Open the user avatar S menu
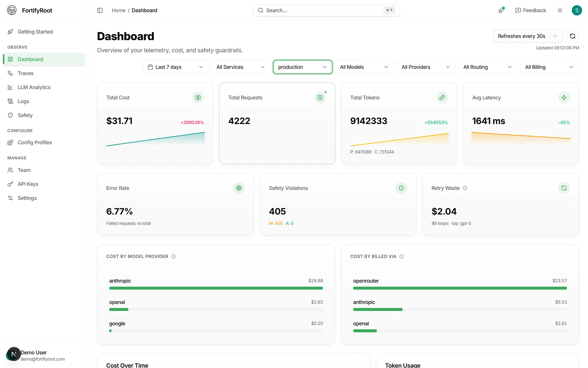The width and height of the screenshot is (588, 368). [577, 10]
